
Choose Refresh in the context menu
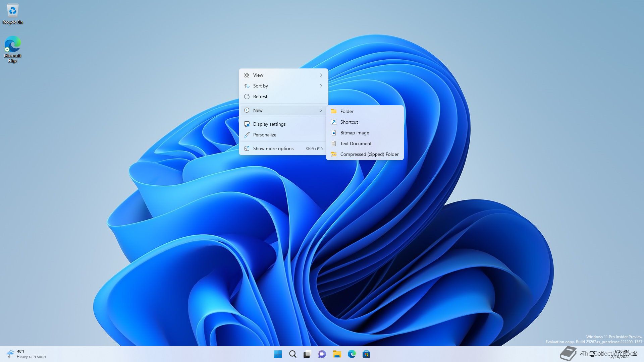[283, 97]
